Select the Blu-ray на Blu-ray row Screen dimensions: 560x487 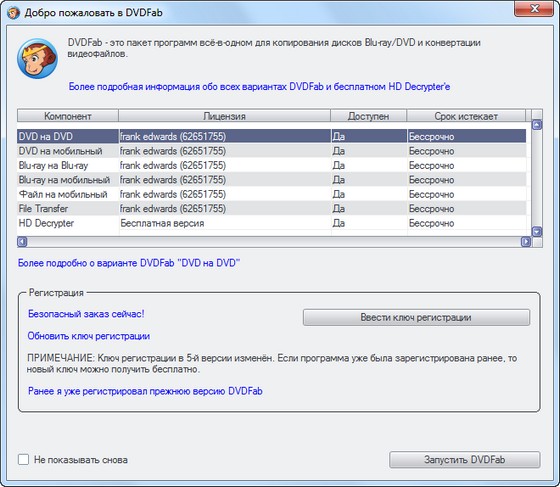point(271,165)
